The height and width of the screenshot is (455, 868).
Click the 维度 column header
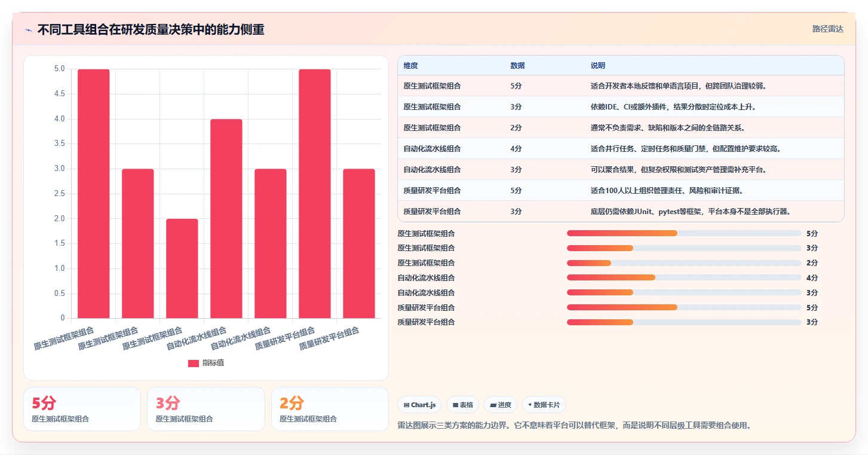(x=410, y=66)
